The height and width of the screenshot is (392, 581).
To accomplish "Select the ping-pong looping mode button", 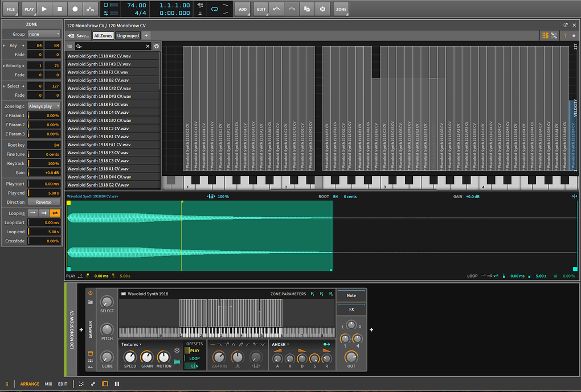I will pos(55,213).
